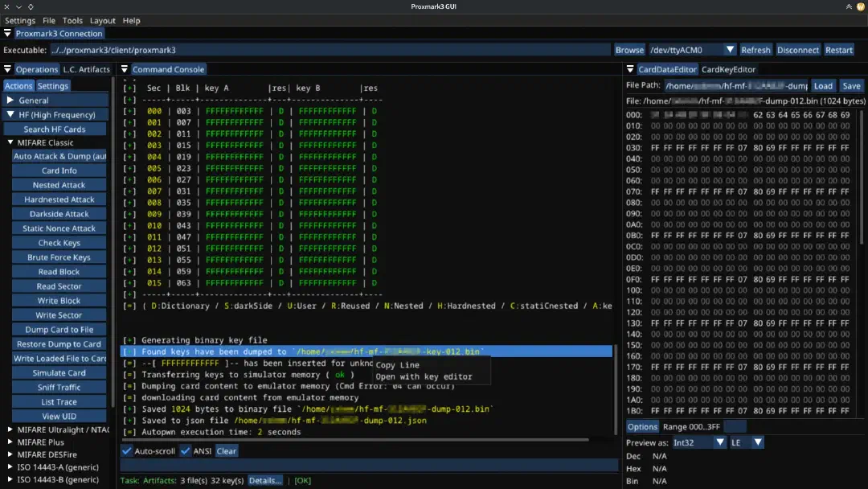This screenshot has height=489, width=868.
Task: Switch to the L.C. Artifacts tab
Action: click(86, 69)
